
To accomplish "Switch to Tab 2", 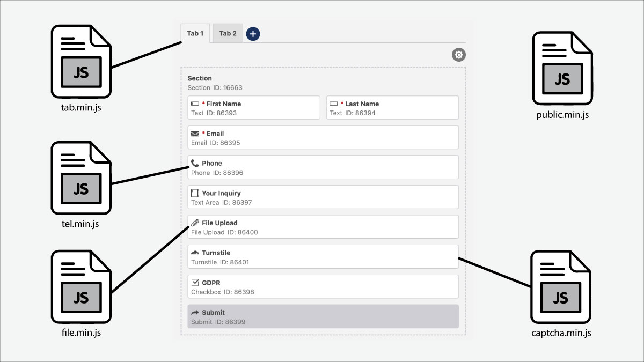I will coord(228,33).
